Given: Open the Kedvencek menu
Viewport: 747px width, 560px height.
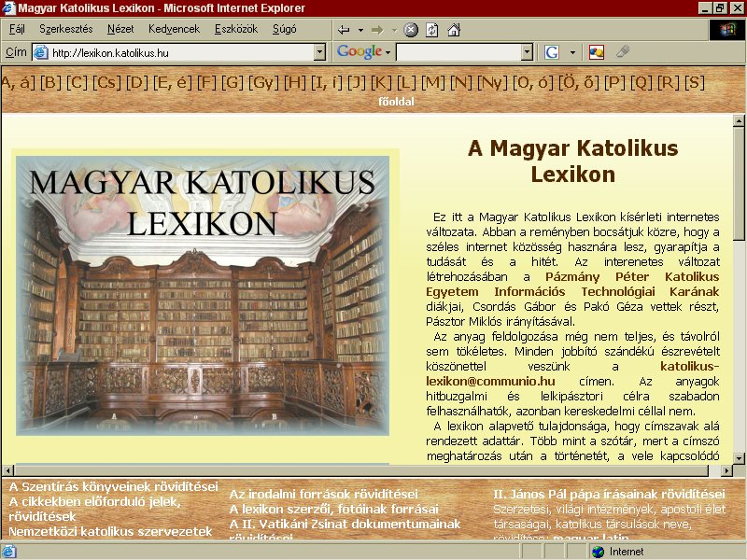Looking at the screenshot, I should pos(174,30).
